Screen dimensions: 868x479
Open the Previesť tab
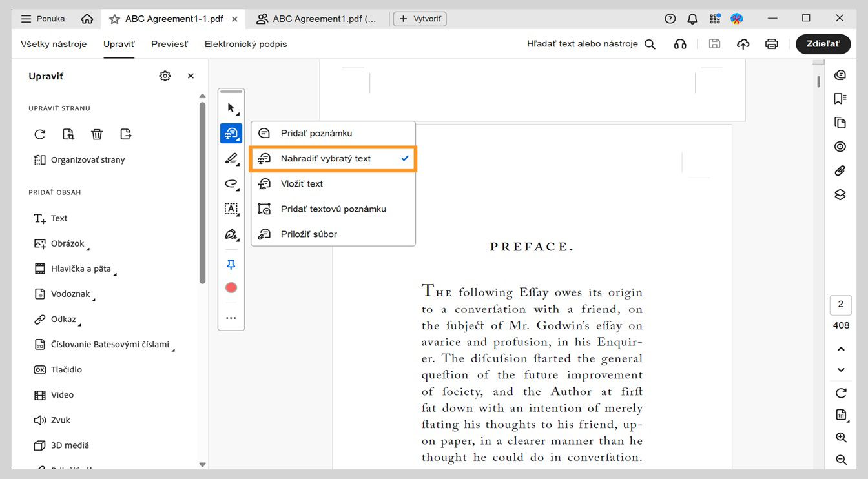point(170,44)
